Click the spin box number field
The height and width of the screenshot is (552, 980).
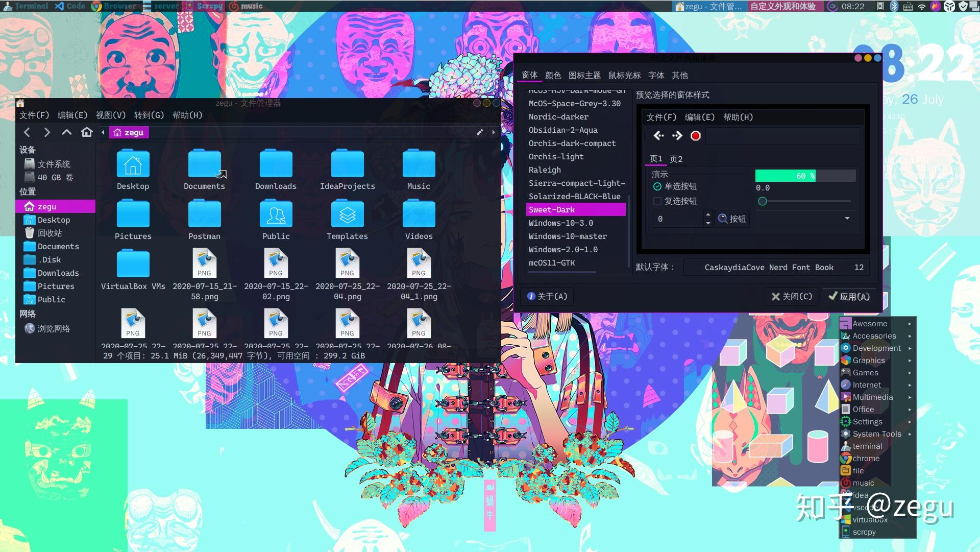[x=678, y=219]
